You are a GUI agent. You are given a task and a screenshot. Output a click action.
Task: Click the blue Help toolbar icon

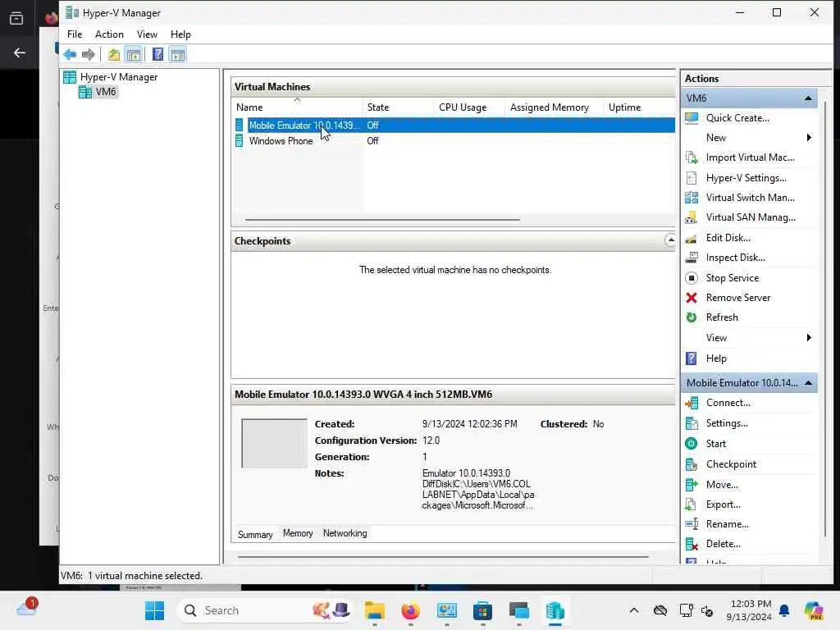[x=157, y=54]
